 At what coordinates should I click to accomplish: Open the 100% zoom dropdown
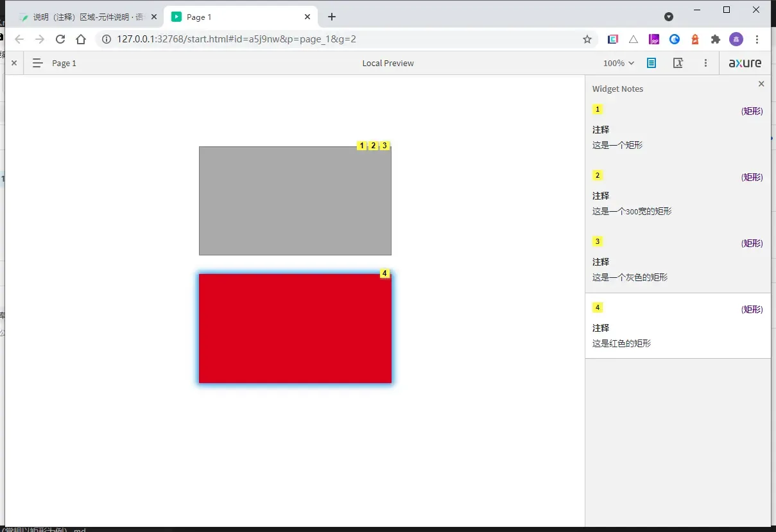click(x=619, y=63)
